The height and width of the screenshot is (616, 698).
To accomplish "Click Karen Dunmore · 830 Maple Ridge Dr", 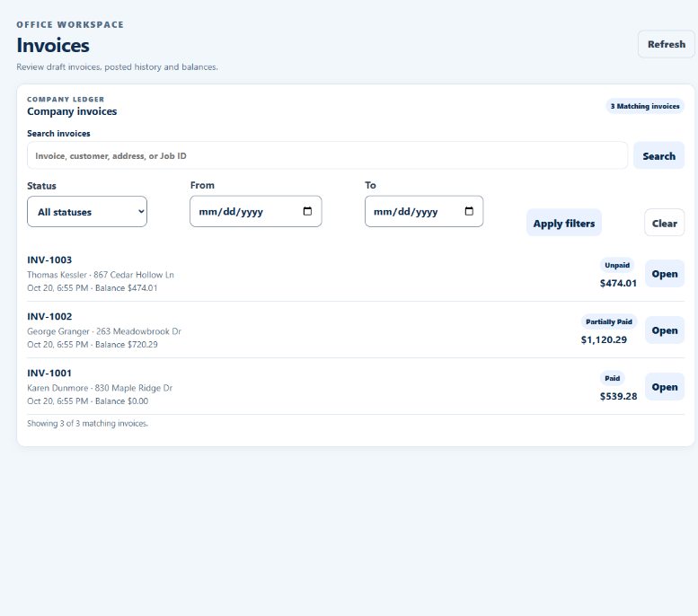I will click(x=100, y=388).
